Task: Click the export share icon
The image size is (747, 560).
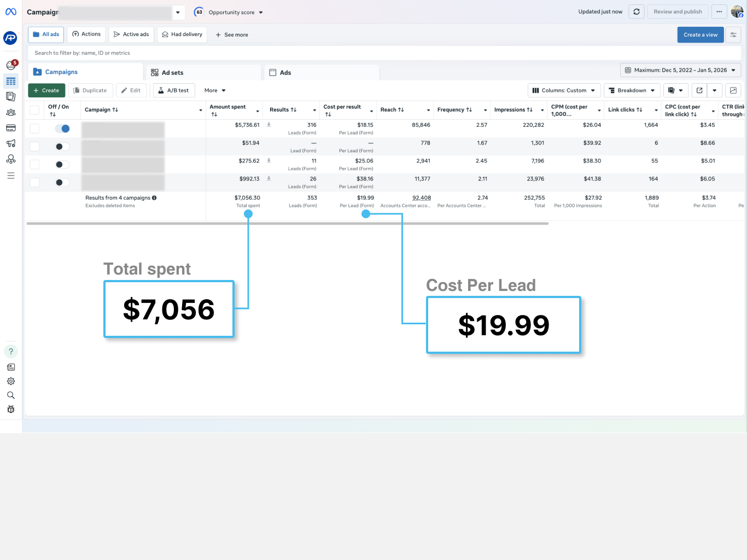Action: pos(699,90)
